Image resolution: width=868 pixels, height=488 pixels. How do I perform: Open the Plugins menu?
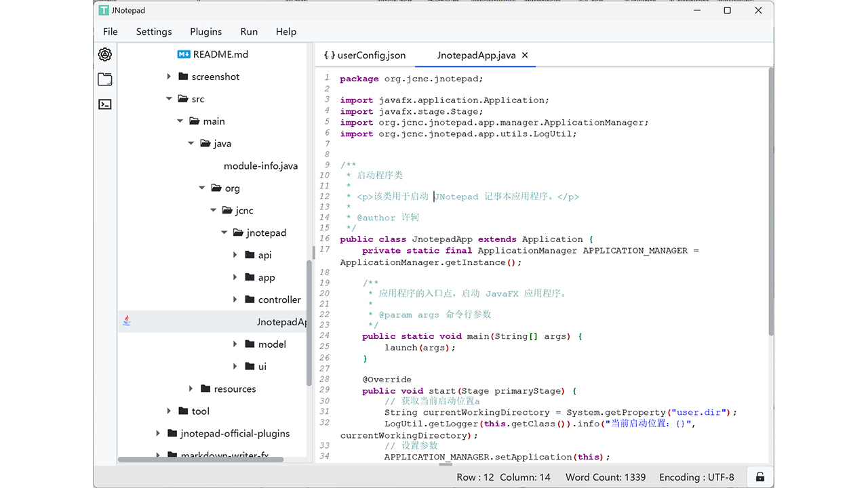click(x=205, y=32)
